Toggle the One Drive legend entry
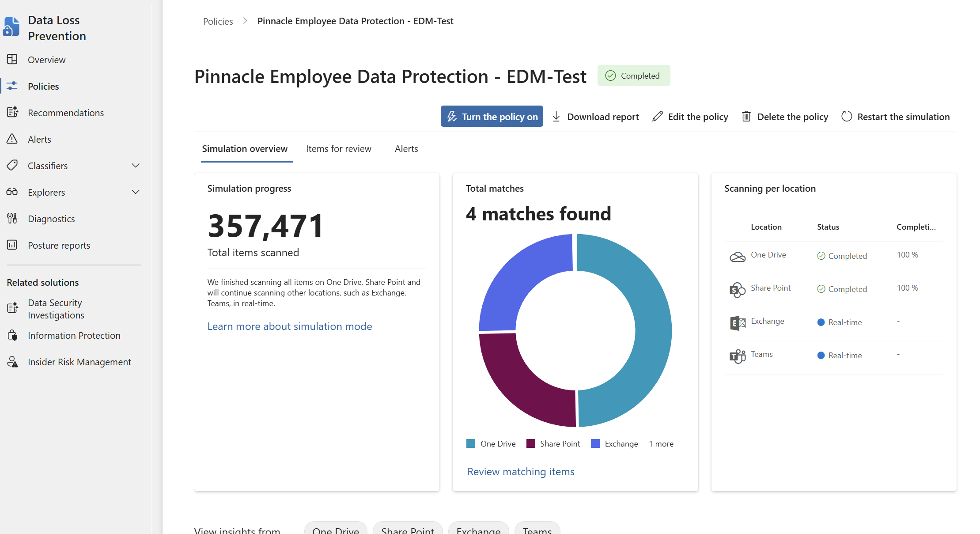Screen dimensions: 980x534 pos(491,443)
